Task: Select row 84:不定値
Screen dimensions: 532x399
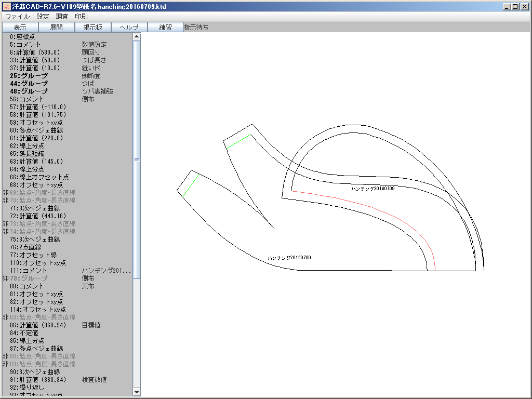Action: (68, 333)
